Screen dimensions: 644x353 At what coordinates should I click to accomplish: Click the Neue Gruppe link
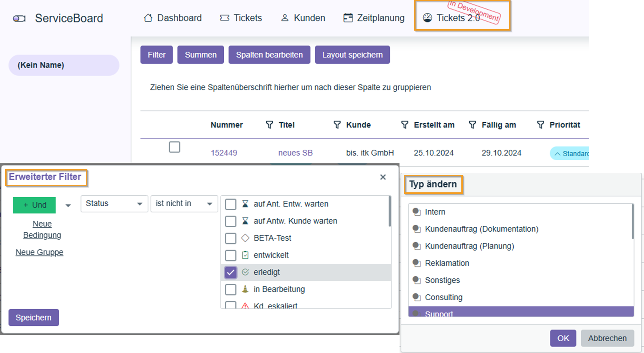point(39,252)
